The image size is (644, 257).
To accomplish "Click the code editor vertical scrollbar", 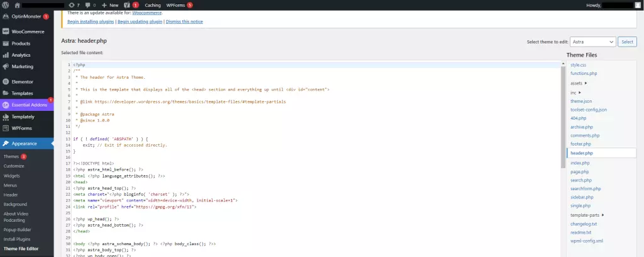I will point(563,117).
